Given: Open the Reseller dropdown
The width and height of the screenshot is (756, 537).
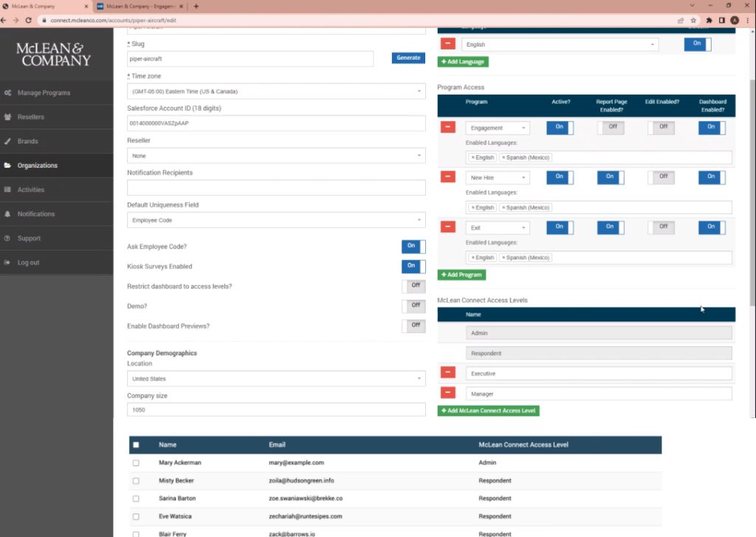Looking at the screenshot, I should tap(276, 155).
